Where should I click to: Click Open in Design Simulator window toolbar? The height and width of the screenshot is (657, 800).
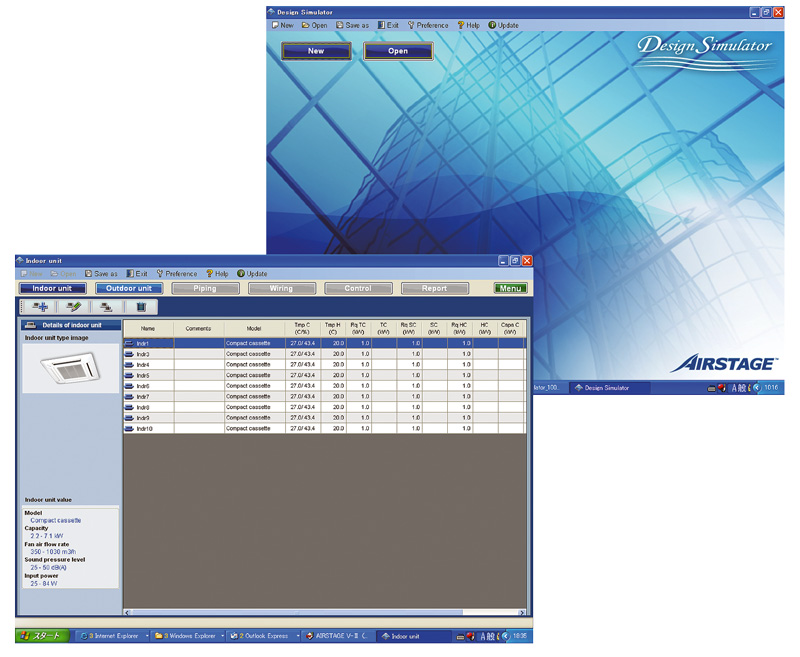[x=314, y=25]
